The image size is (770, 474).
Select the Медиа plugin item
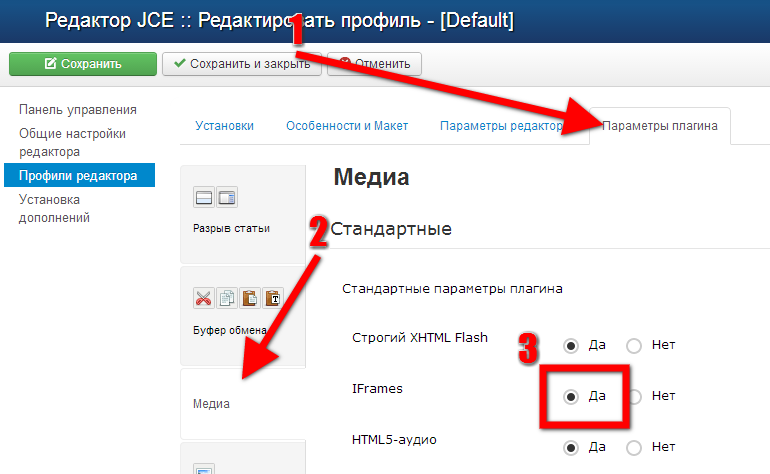tap(211, 405)
